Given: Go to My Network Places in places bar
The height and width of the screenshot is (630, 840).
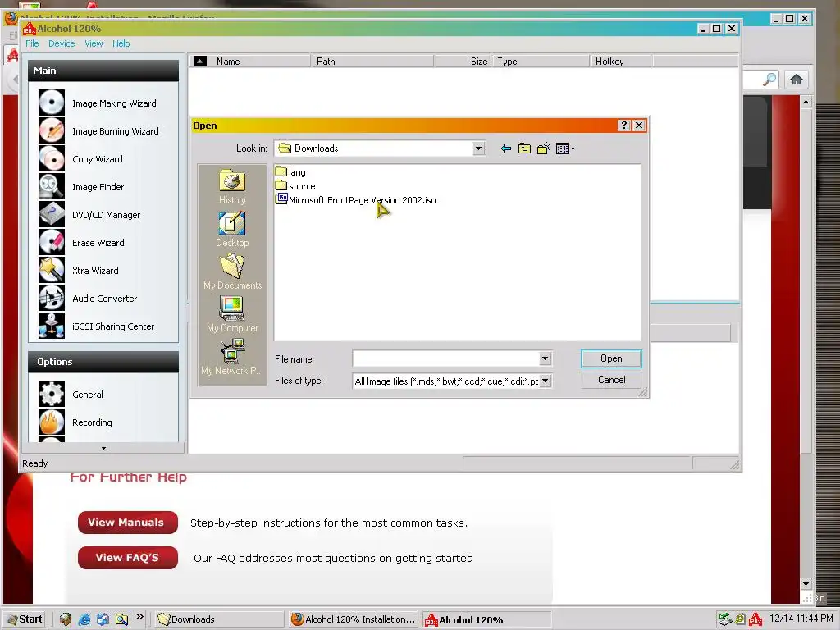Looking at the screenshot, I should (x=232, y=358).
